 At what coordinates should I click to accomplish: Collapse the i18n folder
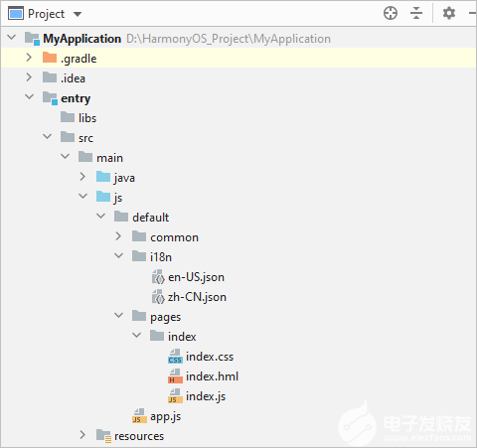coord(118,256)
